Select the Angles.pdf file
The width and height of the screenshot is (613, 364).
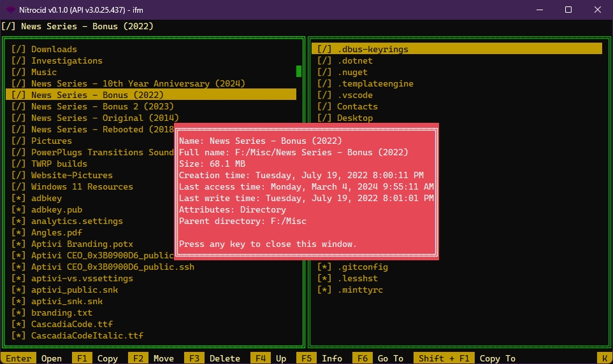click(56, 232)
